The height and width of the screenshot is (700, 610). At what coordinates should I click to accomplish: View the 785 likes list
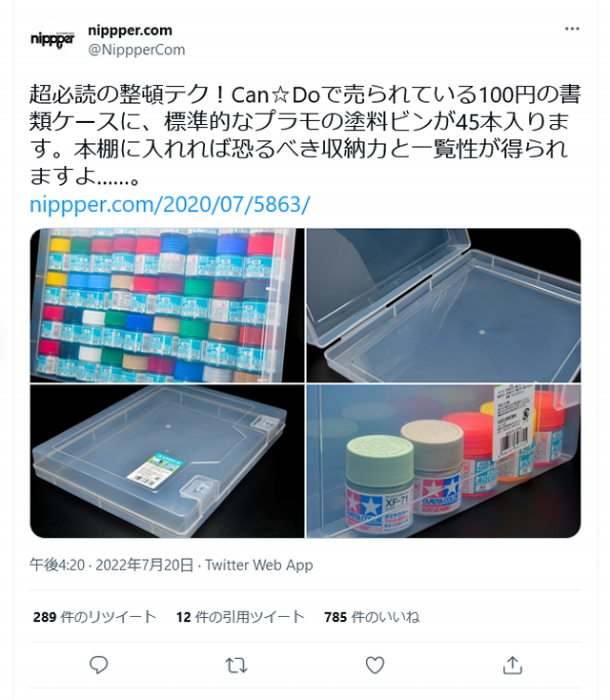pyautogui.click(x=372, y=617)
